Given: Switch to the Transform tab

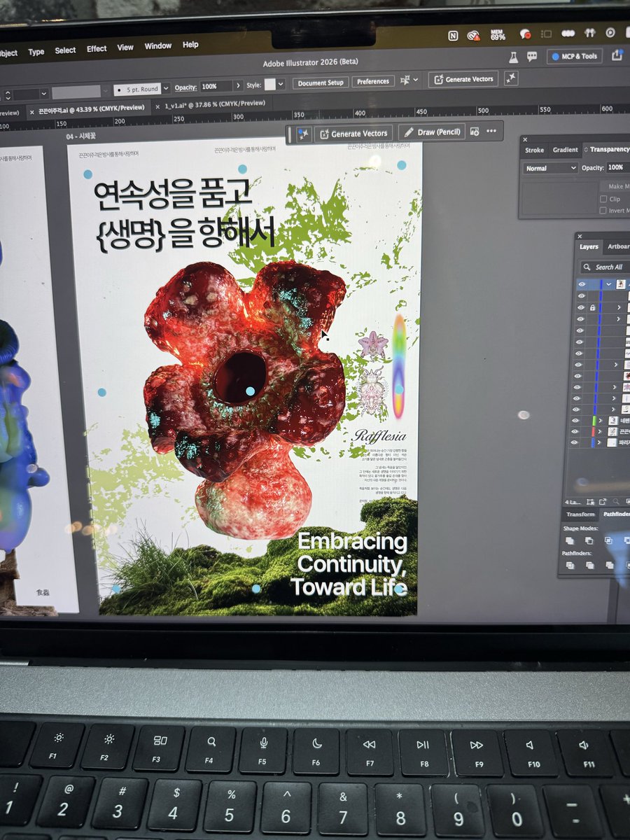Looking at the screenshot, I should pyautogui.click(x=581, y=514).
